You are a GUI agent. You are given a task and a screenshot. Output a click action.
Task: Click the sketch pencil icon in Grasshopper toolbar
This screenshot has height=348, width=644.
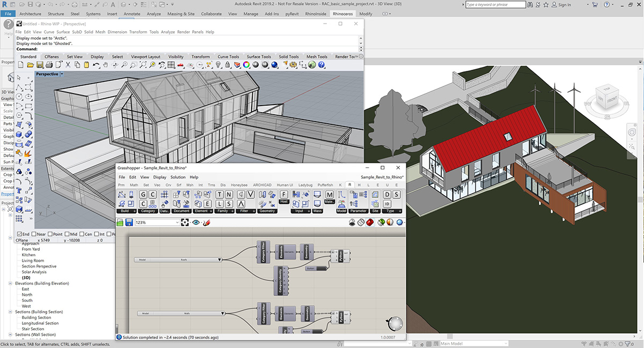[207, 223]
